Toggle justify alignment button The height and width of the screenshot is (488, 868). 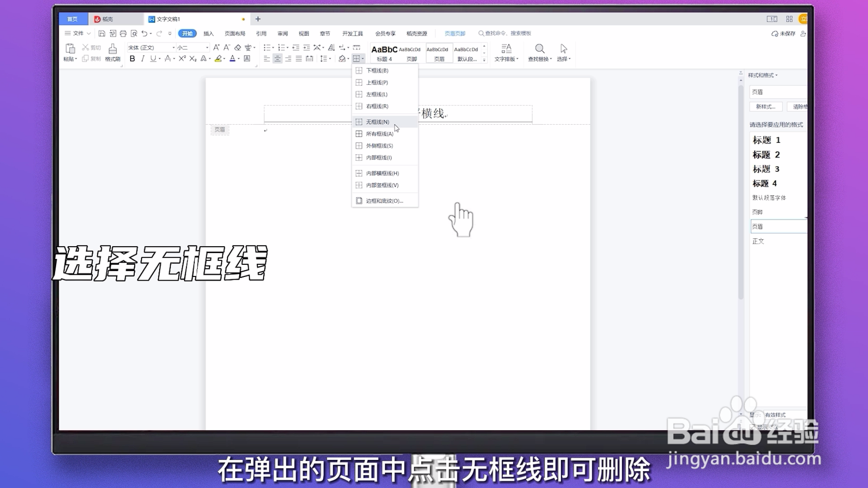tap(299, 59)
